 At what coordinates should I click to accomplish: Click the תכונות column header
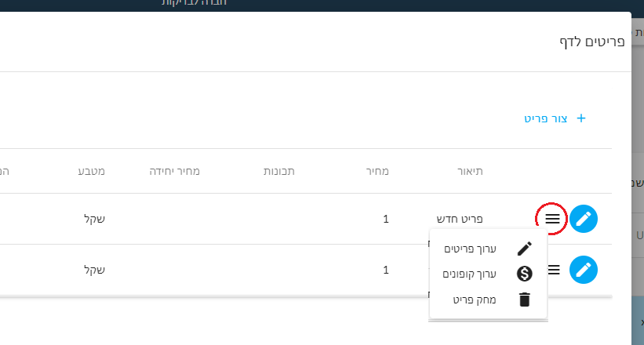(x=279, y=171)
